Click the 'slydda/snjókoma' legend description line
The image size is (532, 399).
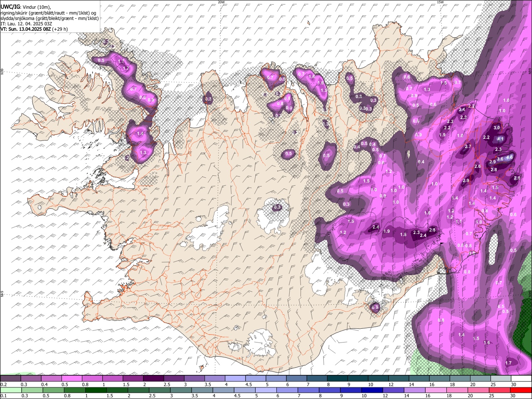coord(49,18)
